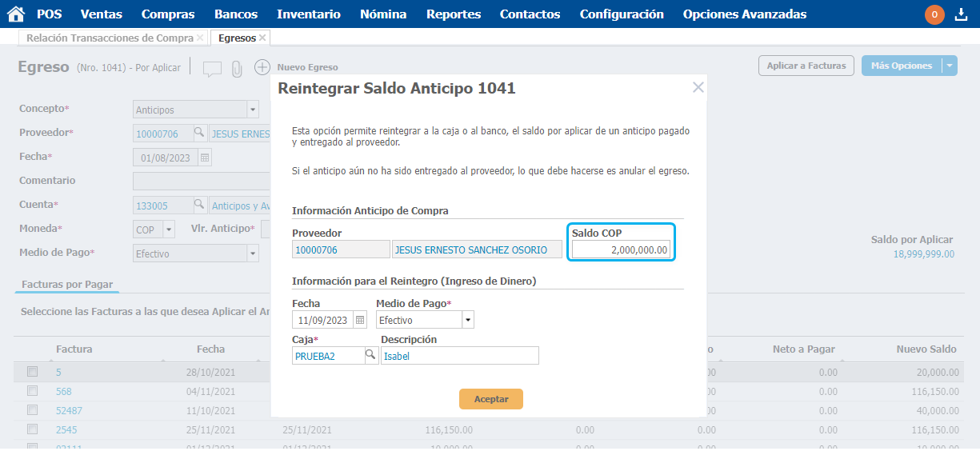Image resolution: width=980 pixels, height=451 pixels.
Task: Open the calendar picker next to Fecha 11/09/2023
Action: 360,321
